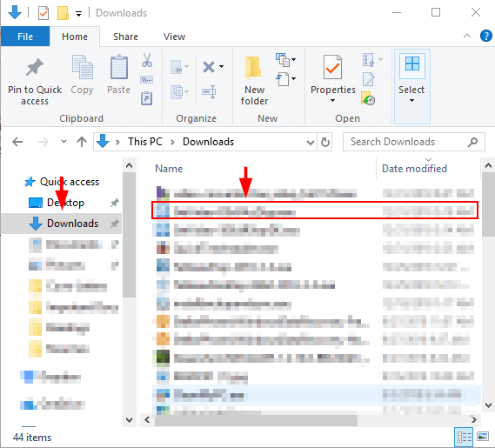Click the Cut scissors icon
Image resolution: width=495 pixels, height=448 pixels.
coord(147,60)
